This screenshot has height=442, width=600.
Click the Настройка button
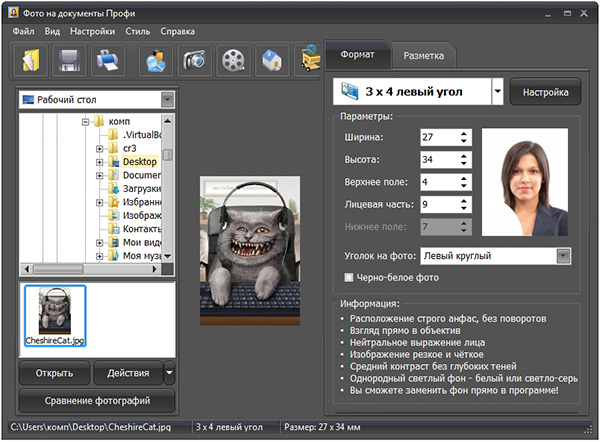coord(544,92)
